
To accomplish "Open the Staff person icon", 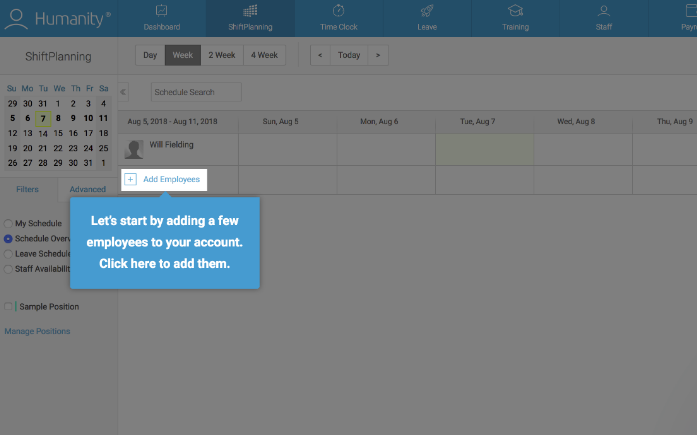I will coord(603,11).
